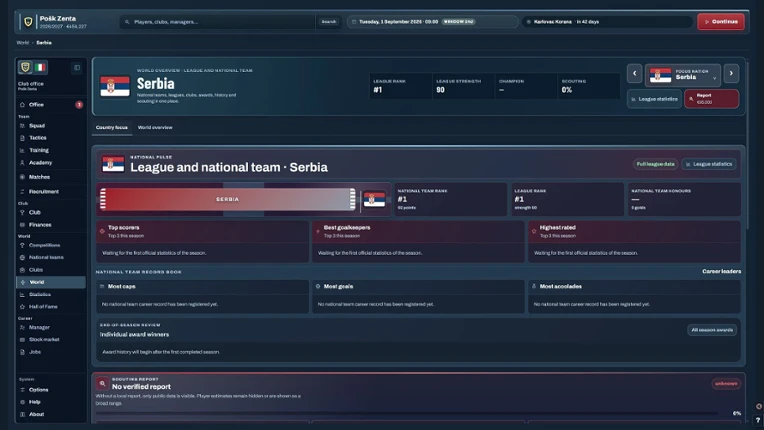Click the scouting report magnifier icon

pyautogui.click(x=102, y=383)
